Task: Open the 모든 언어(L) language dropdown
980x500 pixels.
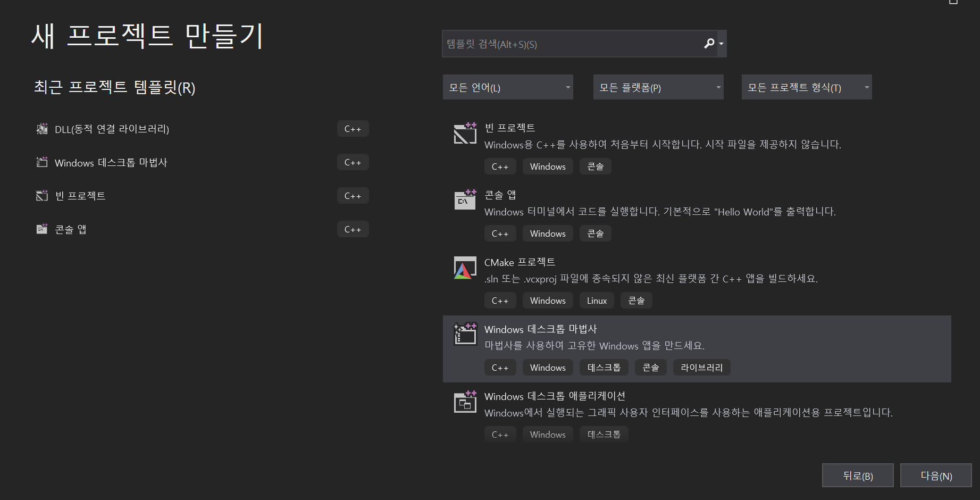Action: coord(508,87)
